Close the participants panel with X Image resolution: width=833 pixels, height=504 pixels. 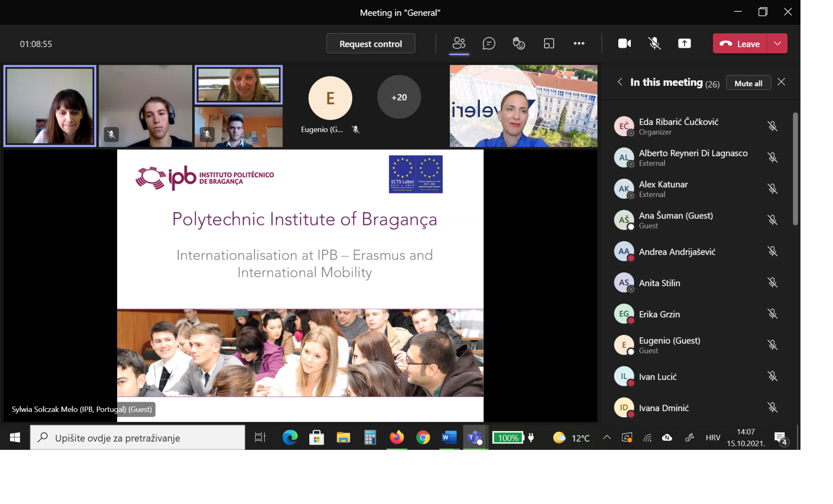tap(781, 82)
